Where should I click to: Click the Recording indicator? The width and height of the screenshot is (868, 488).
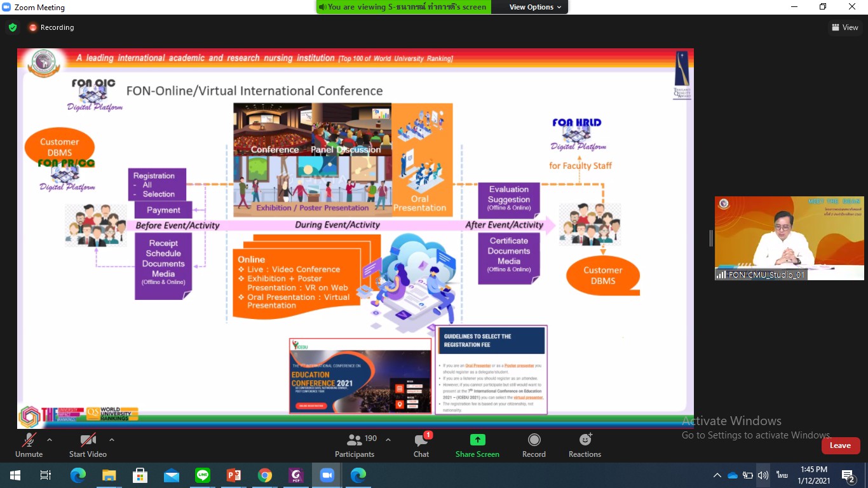[x=51, y=27]
